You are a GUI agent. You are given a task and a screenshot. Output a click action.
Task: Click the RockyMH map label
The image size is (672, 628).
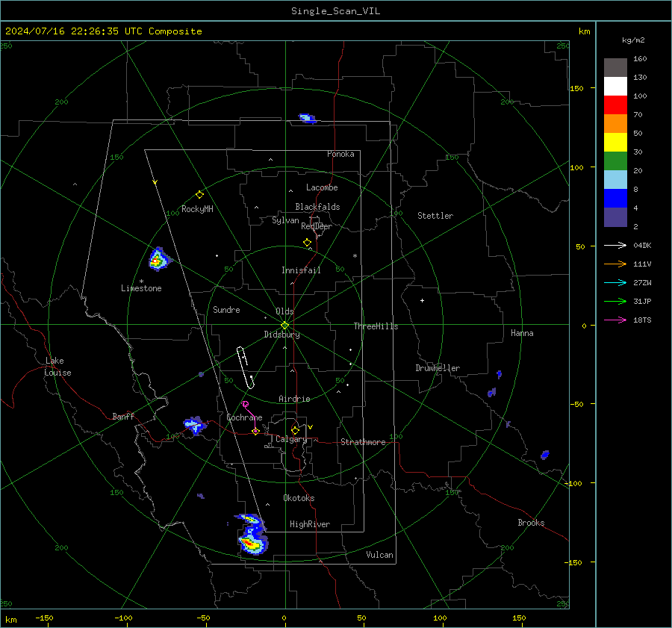click(197, 209)
